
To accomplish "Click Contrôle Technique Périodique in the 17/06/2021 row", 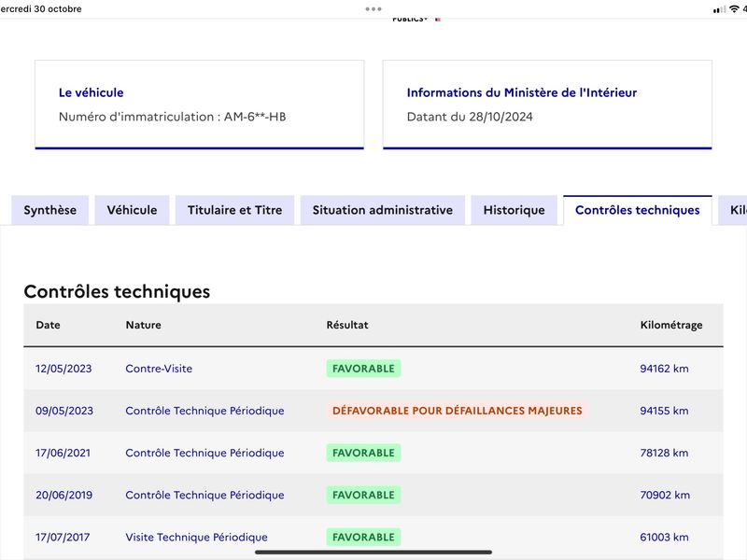I will pos(204,453).
